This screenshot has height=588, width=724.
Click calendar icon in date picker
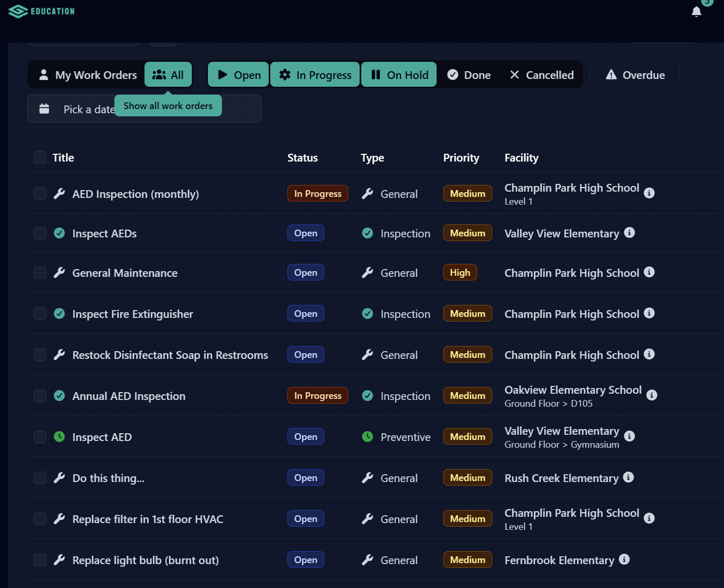44,109
